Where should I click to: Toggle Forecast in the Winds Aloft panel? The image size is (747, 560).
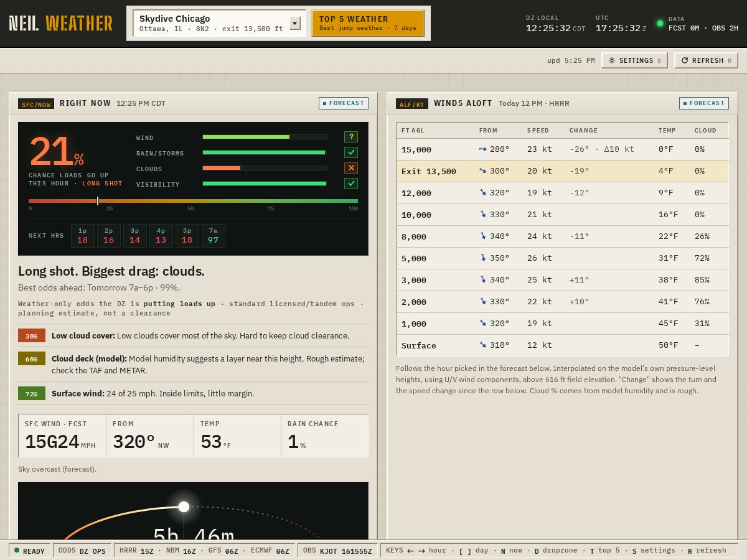[704, 103]
